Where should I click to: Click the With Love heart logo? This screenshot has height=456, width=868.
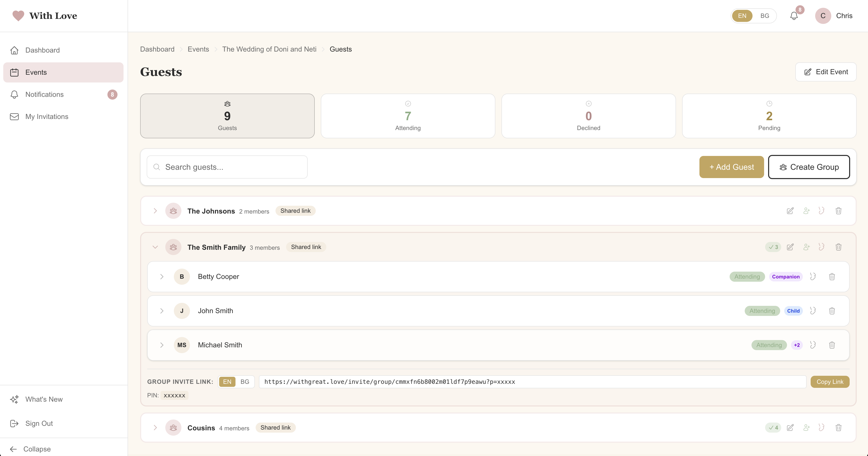18,16
